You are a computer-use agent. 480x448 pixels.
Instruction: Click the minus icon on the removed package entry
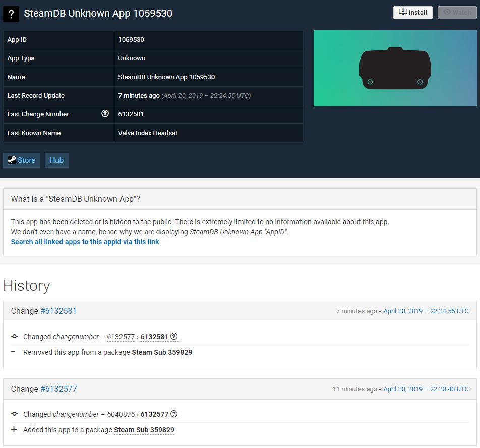pos(14,352)
